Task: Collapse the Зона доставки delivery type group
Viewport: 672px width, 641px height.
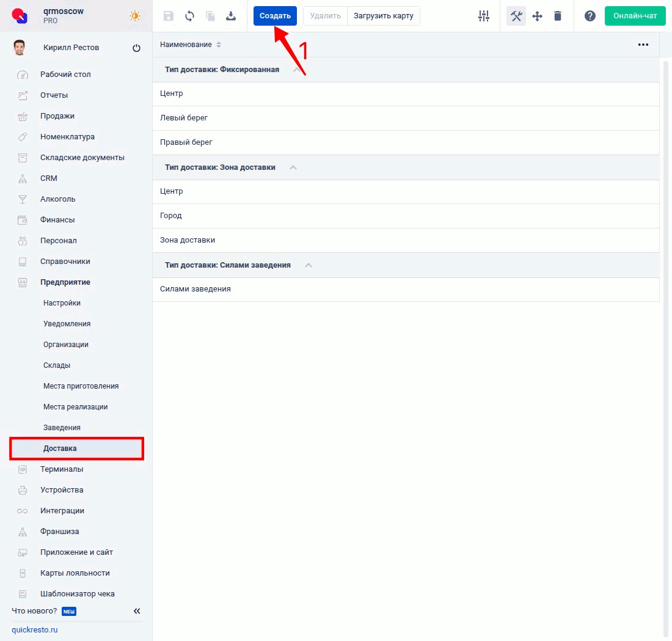Action: (x=293, y=167)
